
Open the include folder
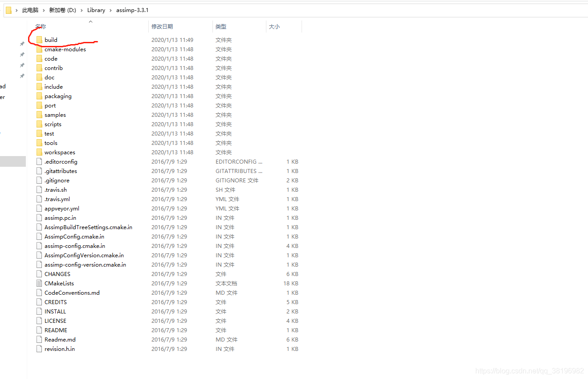coord(53,87)
